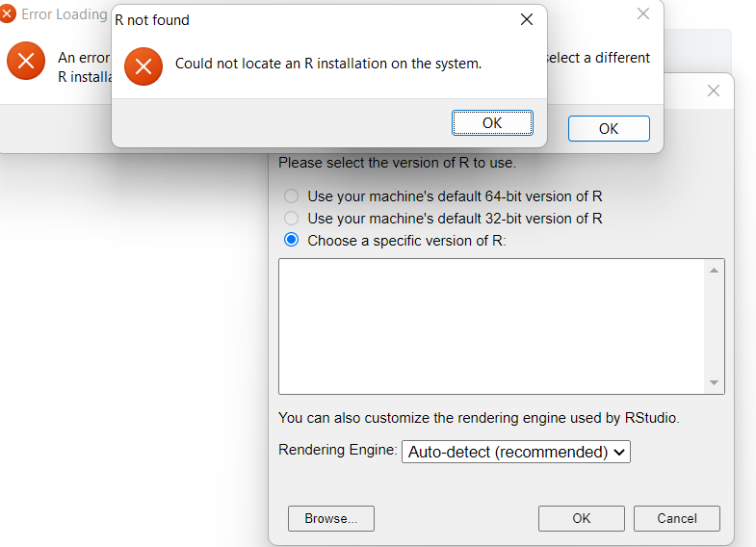
Task: Click scroll up arrow in R versions list
Action: (714, 271)
